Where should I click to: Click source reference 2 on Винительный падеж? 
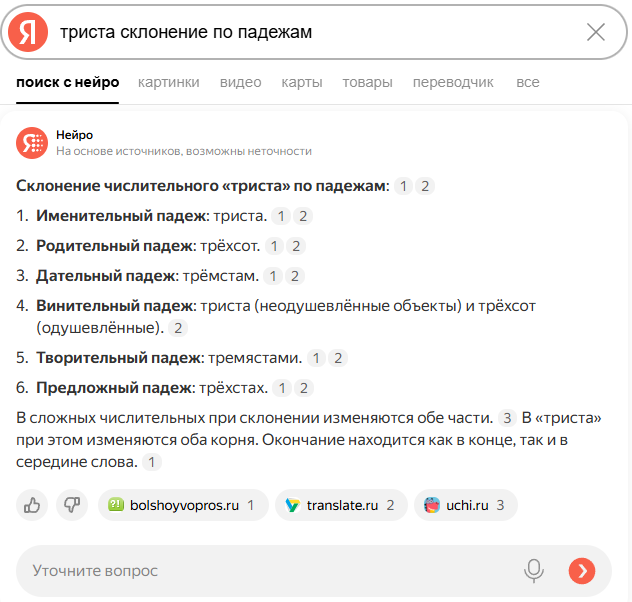[x=179, y=328]
